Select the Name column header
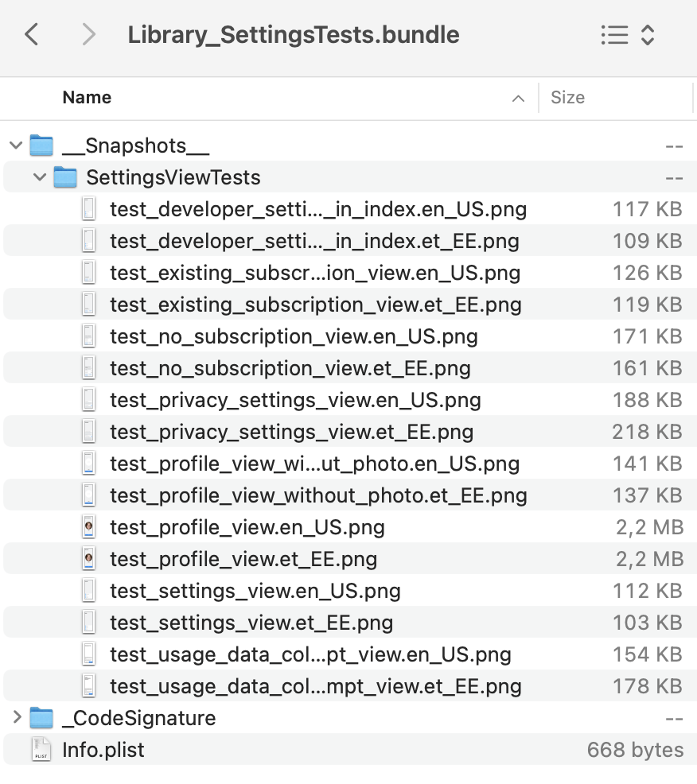The width and height of the screenshot is (697, 784). 87,98
